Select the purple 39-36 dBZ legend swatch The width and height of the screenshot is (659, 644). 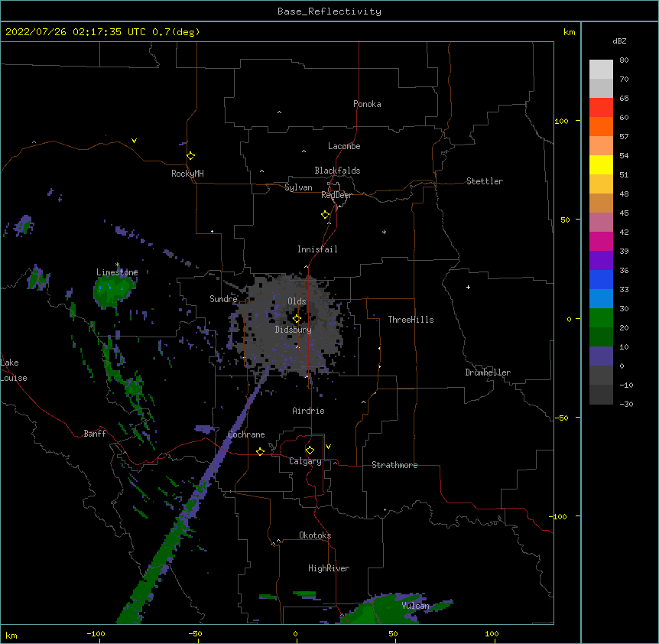601,260
